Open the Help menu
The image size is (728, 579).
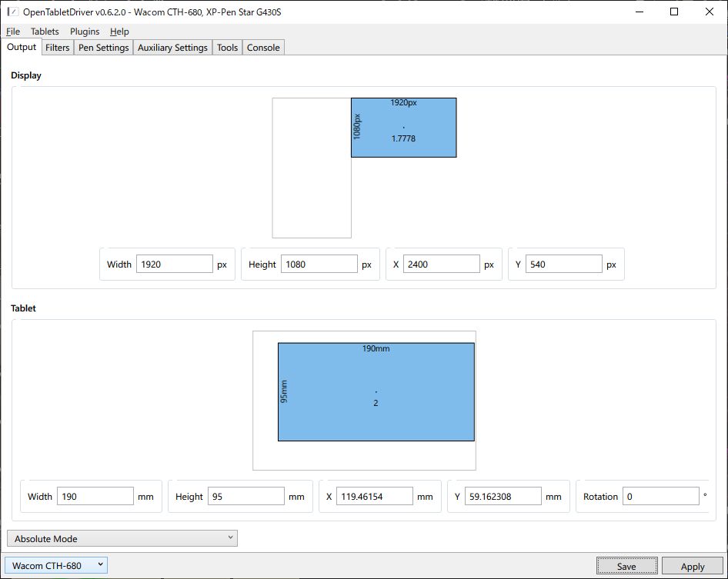click(x=119, y=32)
